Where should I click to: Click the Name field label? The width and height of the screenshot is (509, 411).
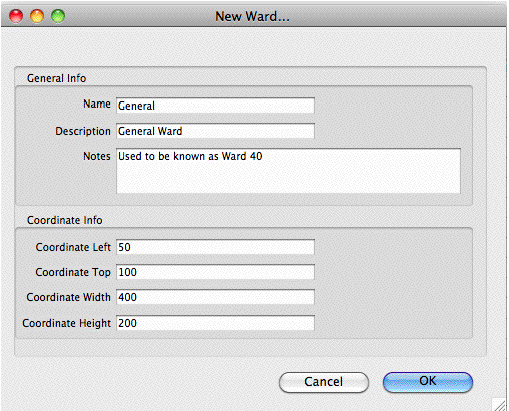pyautogui.click(x=97, y=104)
